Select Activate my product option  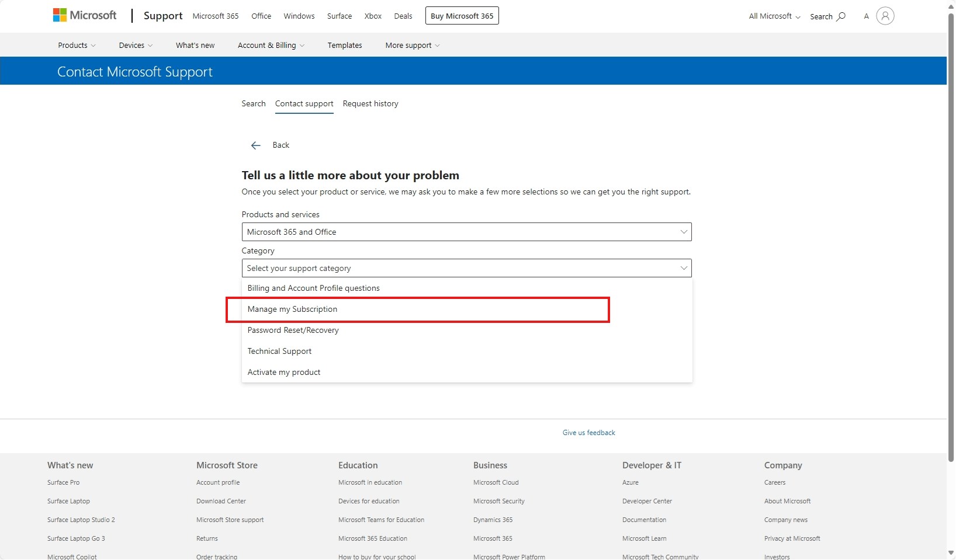(467, 372)
